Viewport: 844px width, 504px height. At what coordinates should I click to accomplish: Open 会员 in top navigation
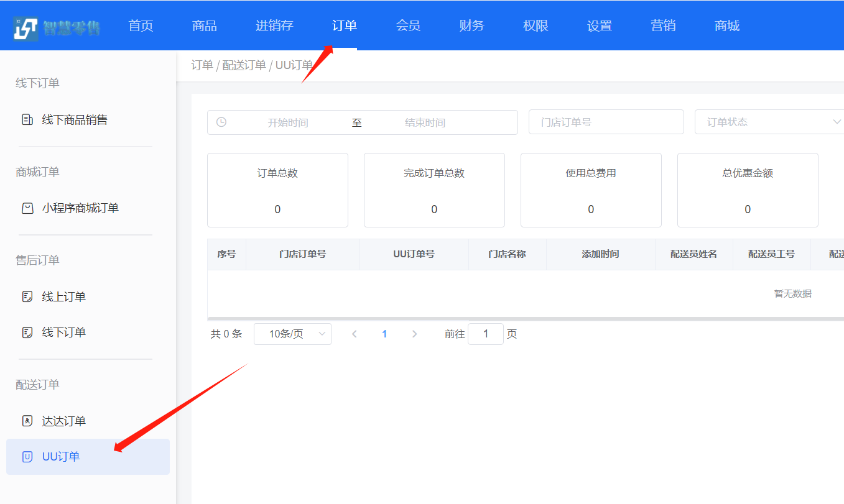point(408,25)
